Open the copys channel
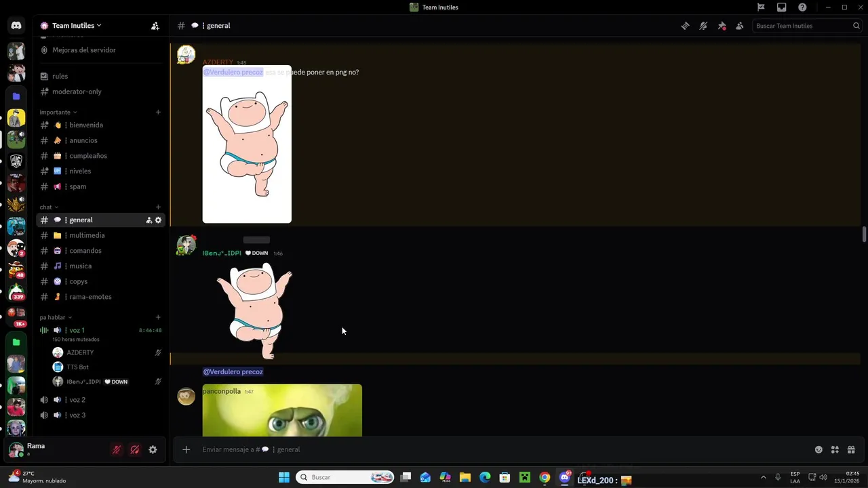This screenshot has height=488, width=868. [100, 281]
